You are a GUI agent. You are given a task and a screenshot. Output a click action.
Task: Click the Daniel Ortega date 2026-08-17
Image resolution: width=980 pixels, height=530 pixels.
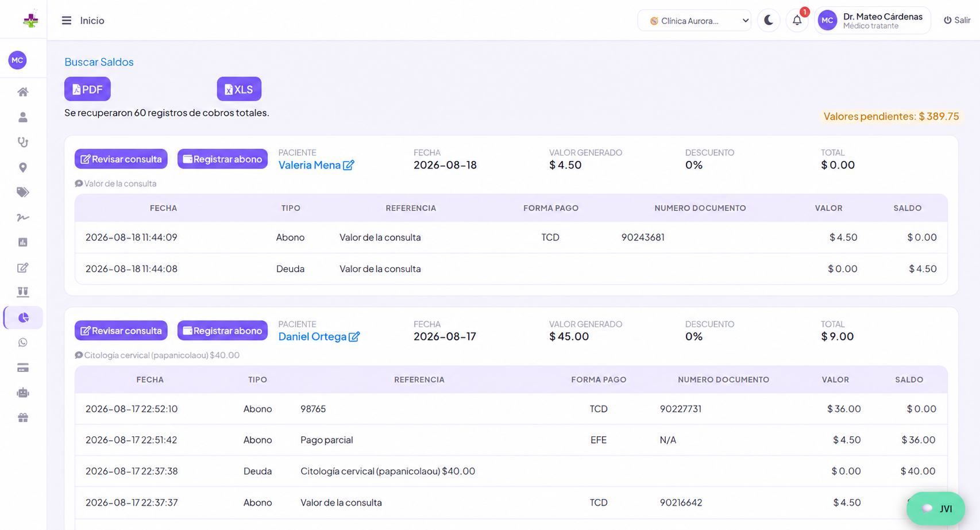click(x=445, y=336)
